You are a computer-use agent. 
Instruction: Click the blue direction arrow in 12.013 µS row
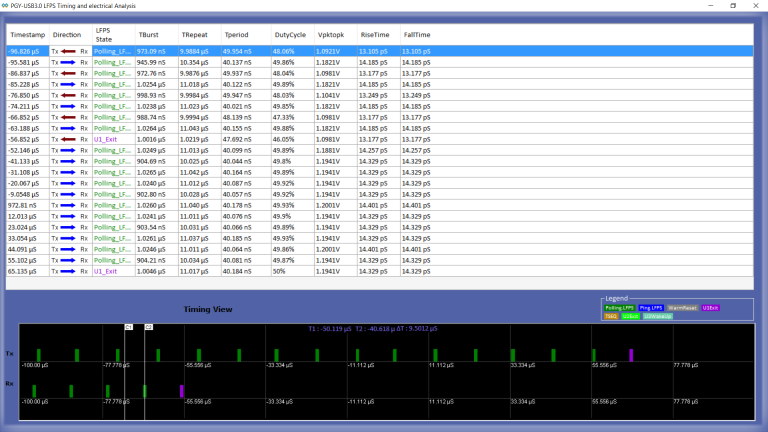(68, 216)
